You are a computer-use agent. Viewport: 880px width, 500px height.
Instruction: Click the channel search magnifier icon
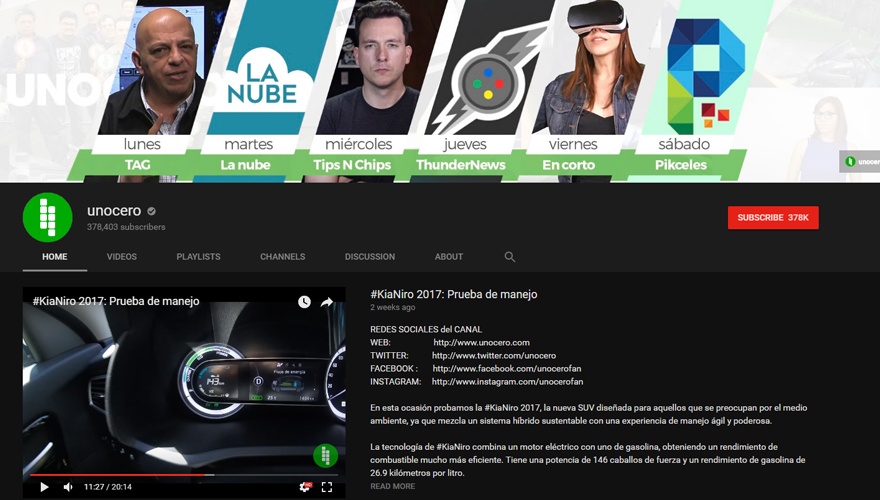(510, 256)
